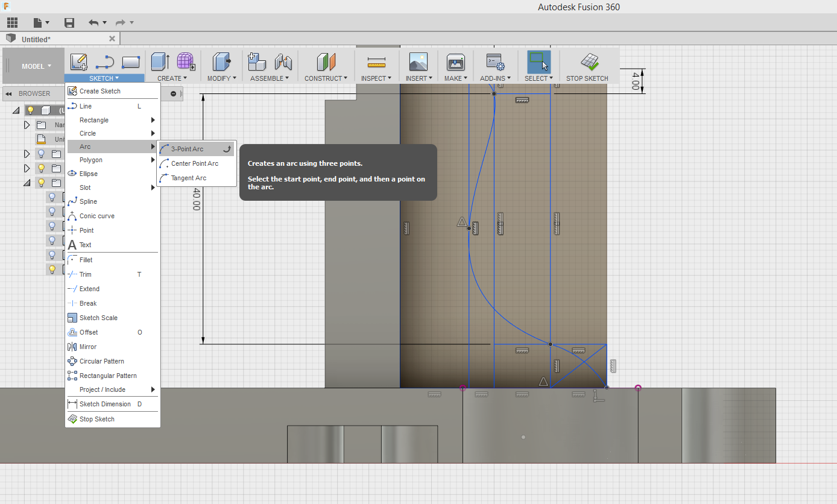This screenshot has width=837, height=504.
Task: Open the INSPECT dropdown menu
Action: pos(376,78)
